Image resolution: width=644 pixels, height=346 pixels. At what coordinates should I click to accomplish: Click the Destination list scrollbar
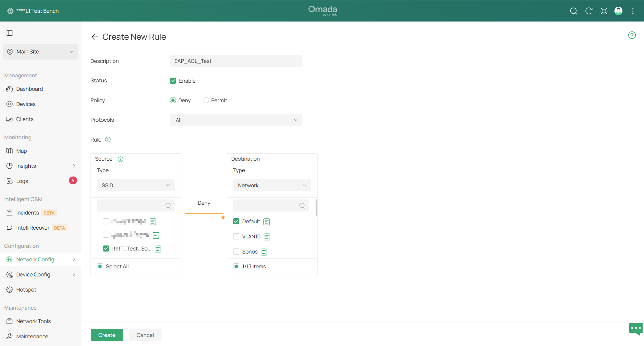click(x=316, y=207)
